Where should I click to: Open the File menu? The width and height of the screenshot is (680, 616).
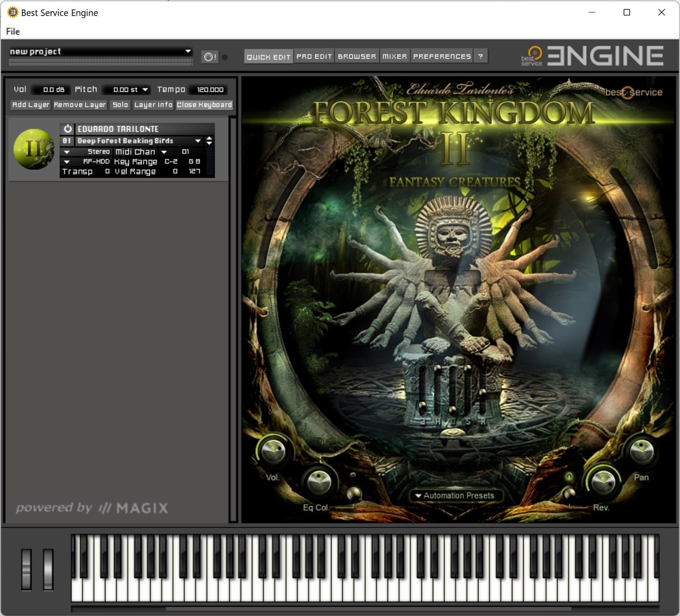[x=13, y=31]
